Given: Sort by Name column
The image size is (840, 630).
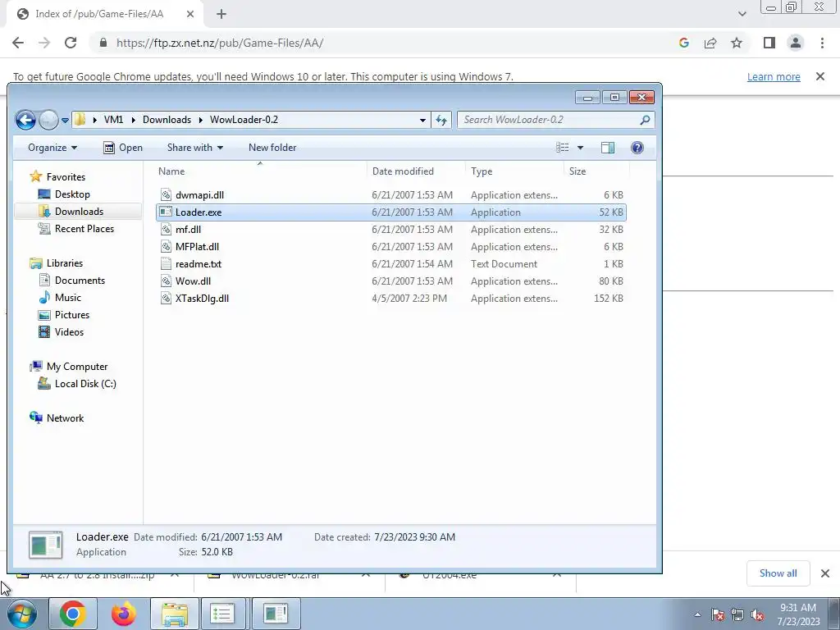Looking at the screenshot, I should point(261,171).
